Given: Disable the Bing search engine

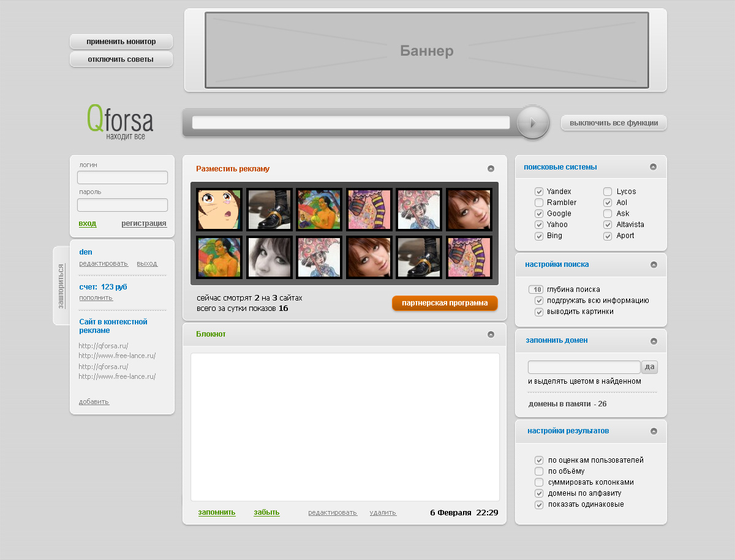Looking at the screenshot, I should tap(539, 236).
